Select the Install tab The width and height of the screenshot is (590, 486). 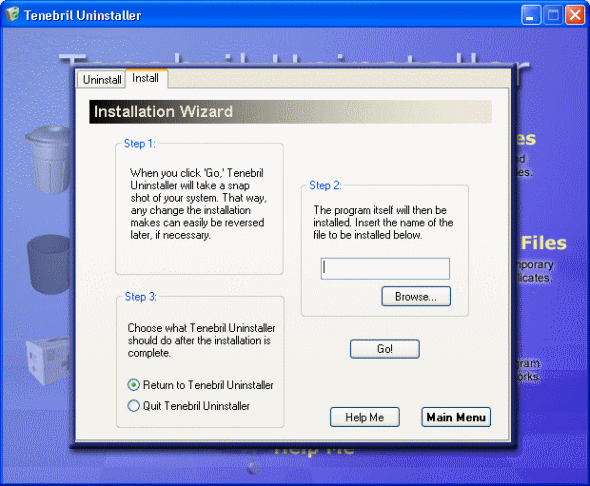146,78
